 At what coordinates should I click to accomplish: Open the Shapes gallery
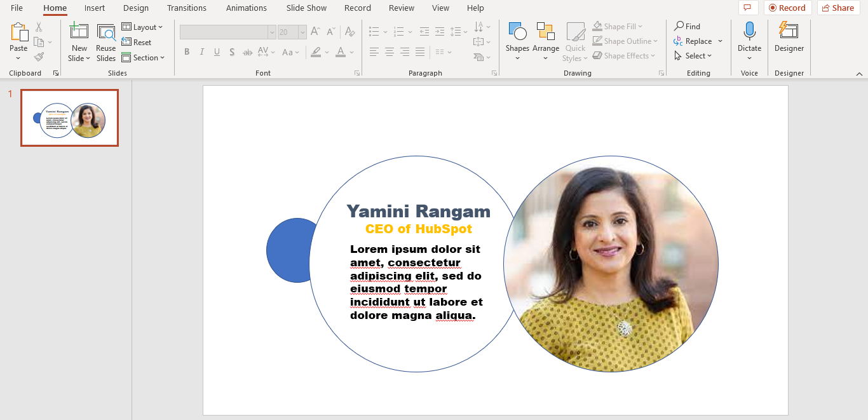coord(517,38)
